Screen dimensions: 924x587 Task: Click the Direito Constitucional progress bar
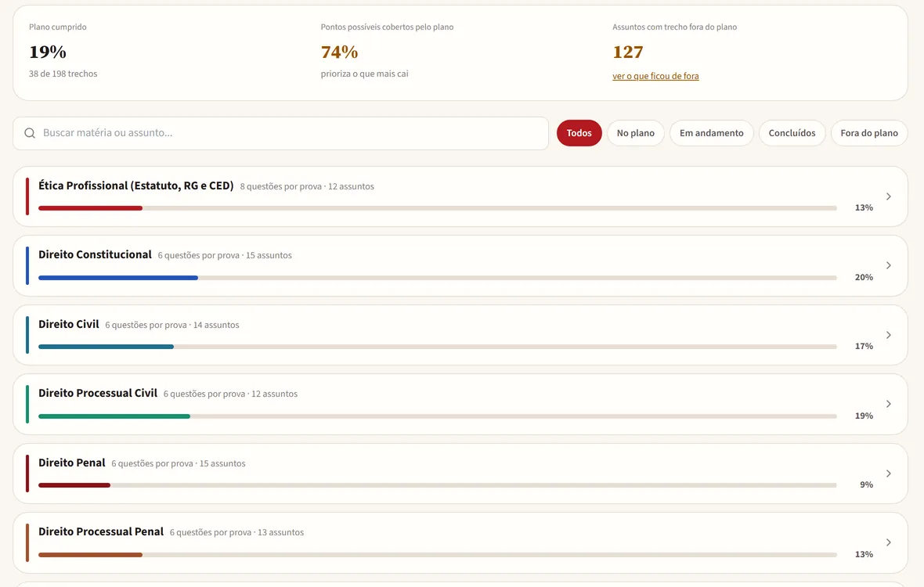(x=437, y=277)
